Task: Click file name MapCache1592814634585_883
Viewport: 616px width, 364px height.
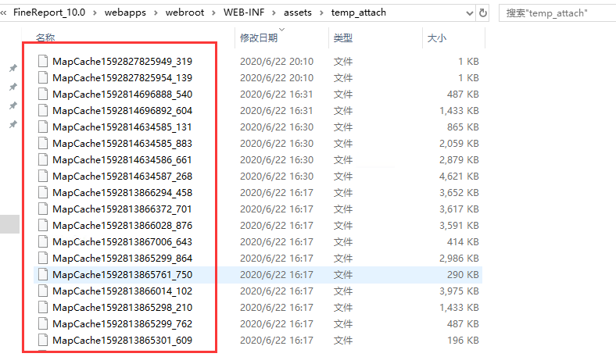Action: 122,143
